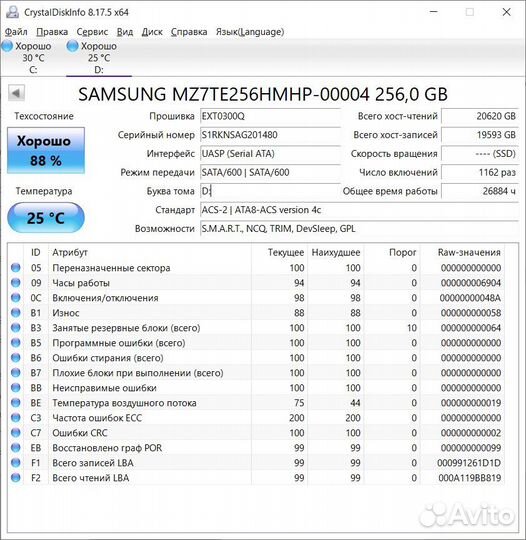Click status dot for attribute C3
This screenshot has height=540, width=526.
click(16, 418)
